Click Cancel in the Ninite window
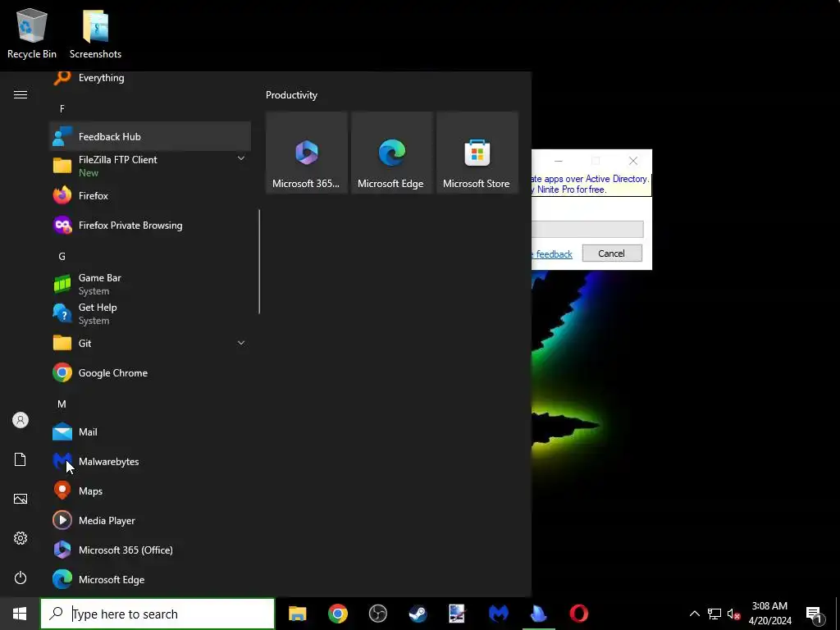Screen dimensions: 840x630 [612, 253]
